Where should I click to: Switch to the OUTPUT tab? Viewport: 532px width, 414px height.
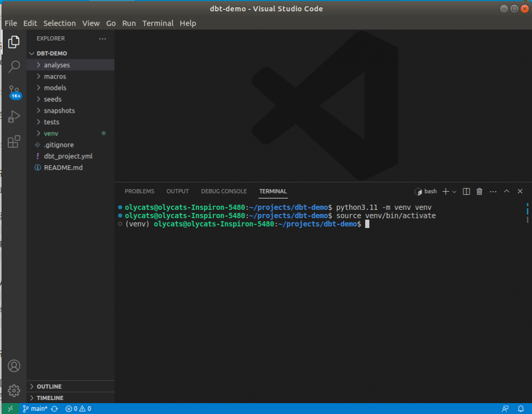point(178,191)
